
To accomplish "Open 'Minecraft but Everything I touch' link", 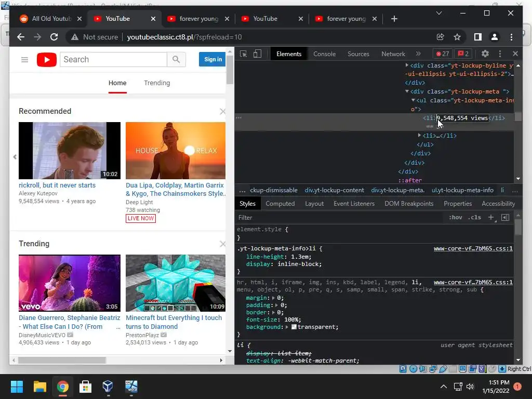I will (174, 322).
